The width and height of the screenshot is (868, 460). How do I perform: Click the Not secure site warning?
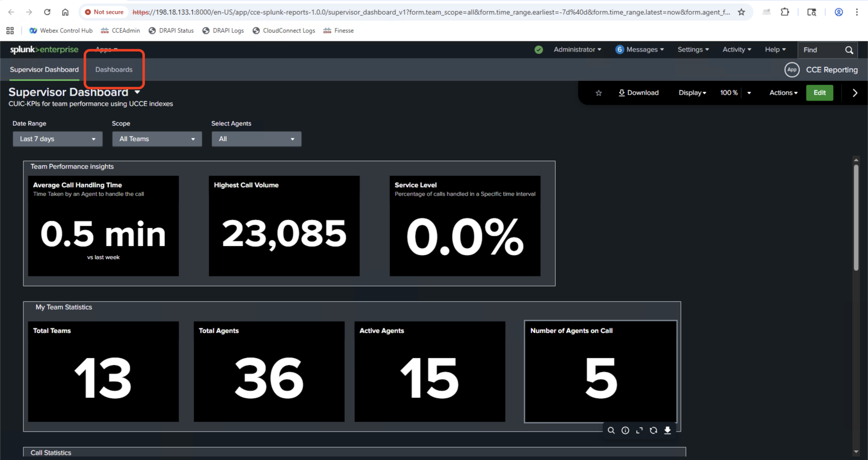click(104, 12)
